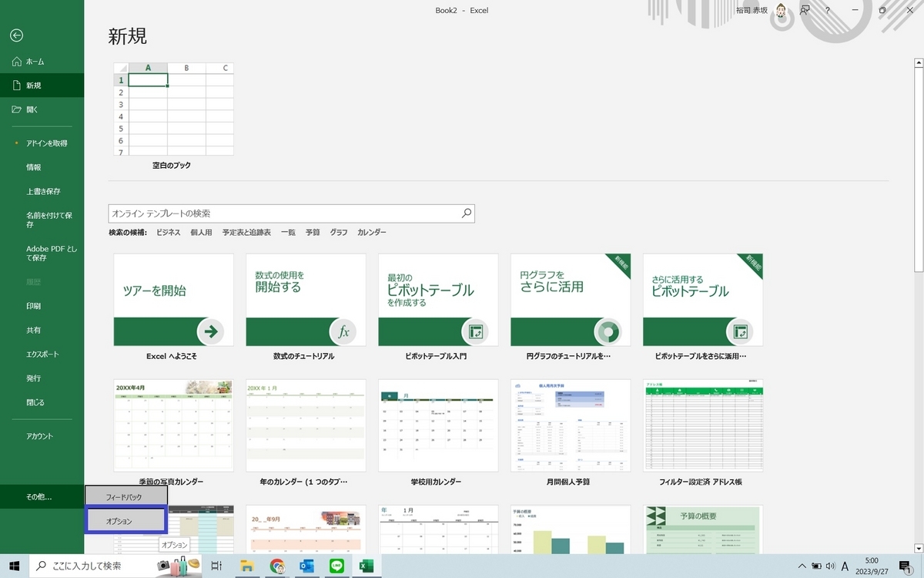Open Task View on the taskbar

pyautogui.click(x=216, y=566)
